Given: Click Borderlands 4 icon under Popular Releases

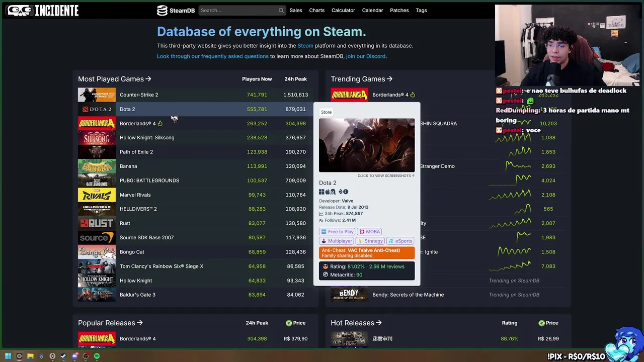Looking at the screenshot, I should [97, 339].
